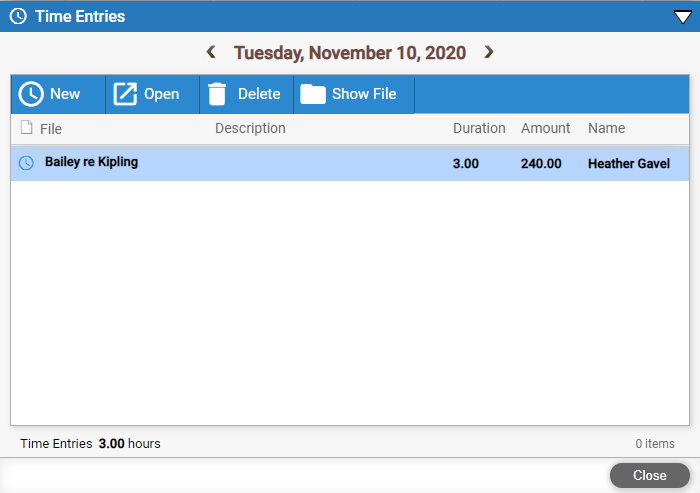
Task: Sort by Amount column header
Action: 545,128
